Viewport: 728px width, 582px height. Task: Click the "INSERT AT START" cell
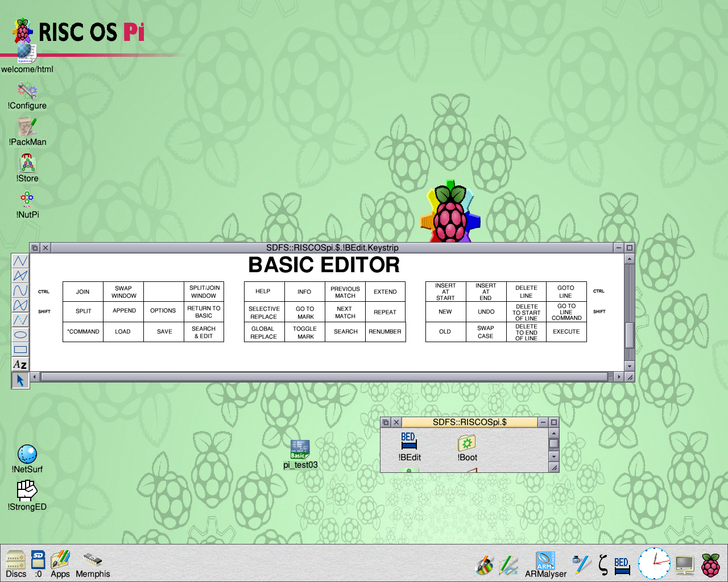[x=445, y=292]
